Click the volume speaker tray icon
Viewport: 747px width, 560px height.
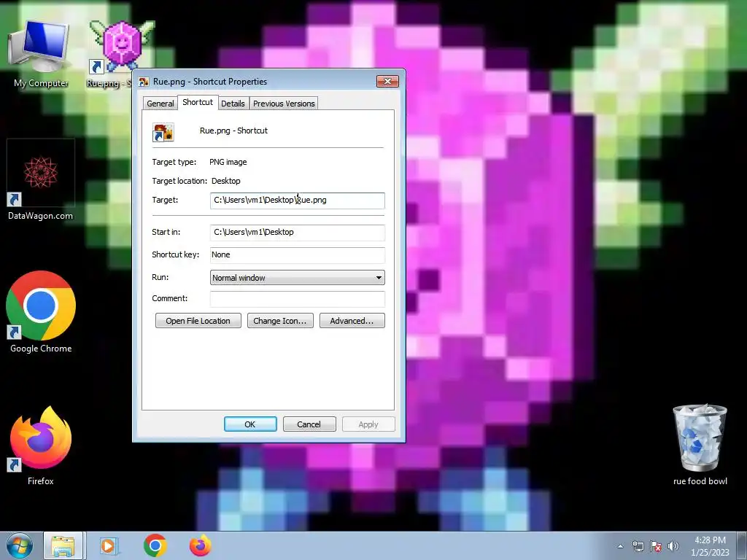point(673,546)
